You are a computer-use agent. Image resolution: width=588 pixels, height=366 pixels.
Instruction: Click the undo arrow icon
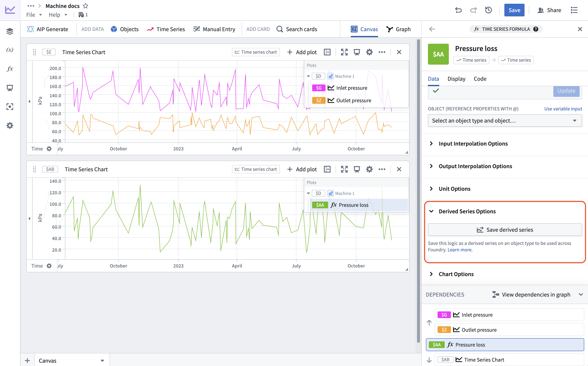click(x=458, y=10)
